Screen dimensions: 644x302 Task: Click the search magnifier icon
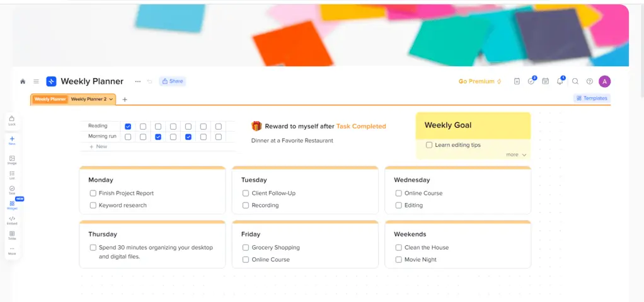pyautogui.click(x=575, y=81)
